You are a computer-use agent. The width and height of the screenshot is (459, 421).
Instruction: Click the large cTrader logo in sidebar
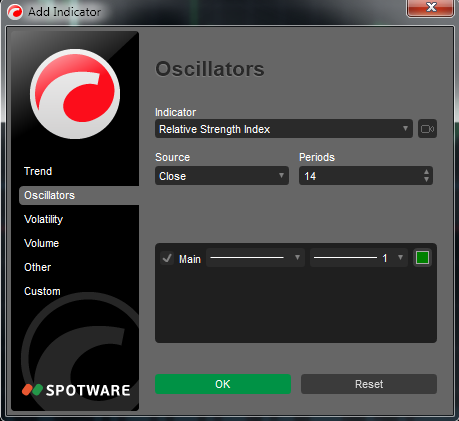pos(75,94)
